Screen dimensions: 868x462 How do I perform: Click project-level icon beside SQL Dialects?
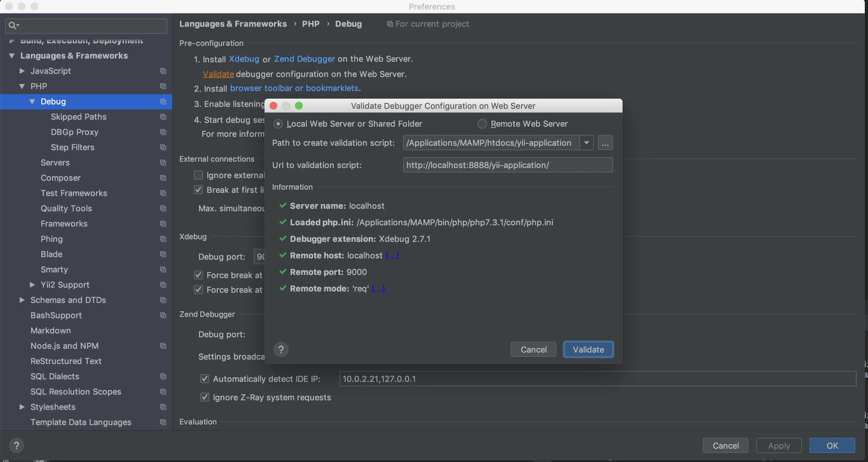pos(163,376)
